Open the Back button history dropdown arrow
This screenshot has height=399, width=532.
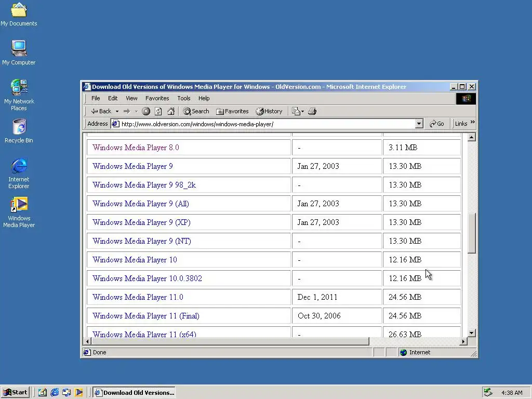click(117, 111)
